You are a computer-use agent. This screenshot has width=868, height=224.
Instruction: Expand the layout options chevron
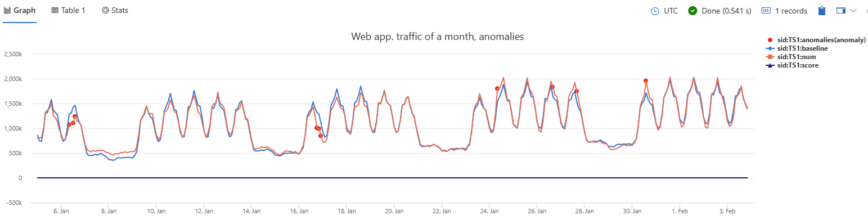853,11
